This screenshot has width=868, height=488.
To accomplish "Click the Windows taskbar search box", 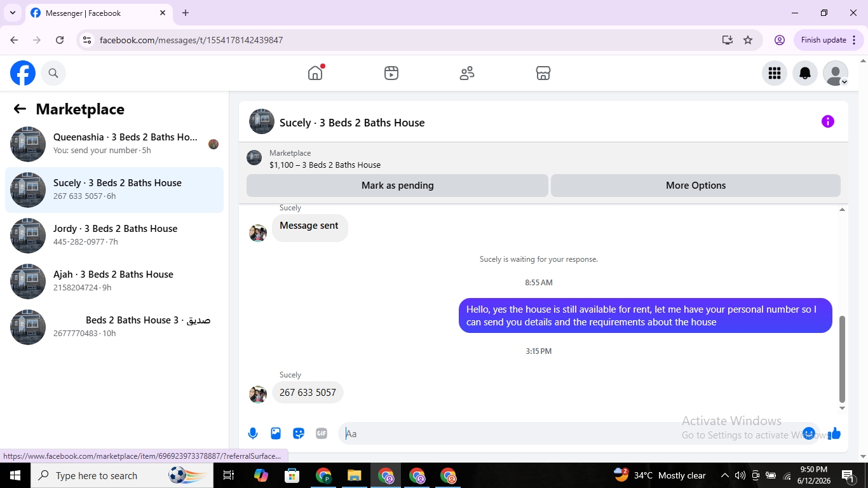I will pos(123,475).
